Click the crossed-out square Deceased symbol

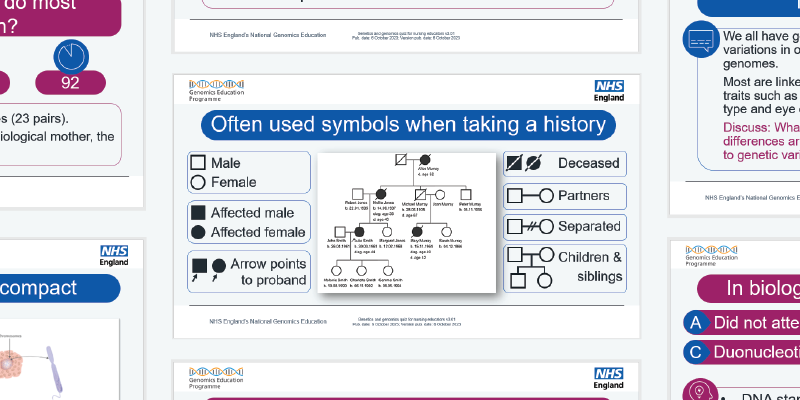click(x=514, y=163)
